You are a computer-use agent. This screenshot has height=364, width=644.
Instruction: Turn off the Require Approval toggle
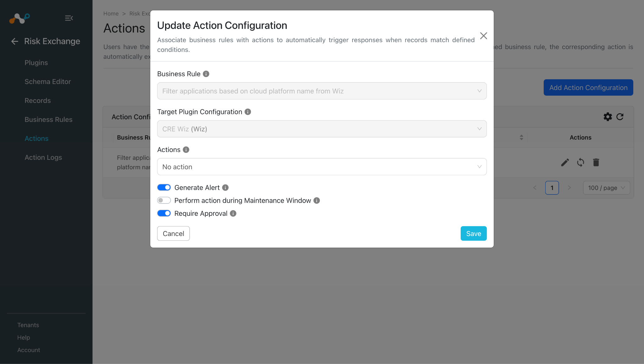[164, 213]
